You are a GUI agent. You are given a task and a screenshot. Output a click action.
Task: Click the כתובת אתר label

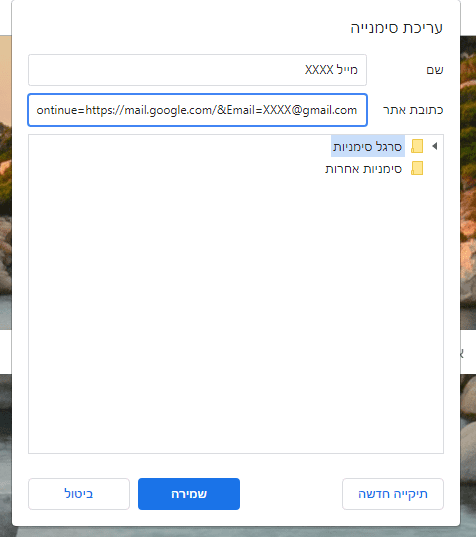[x=413, y=110]
